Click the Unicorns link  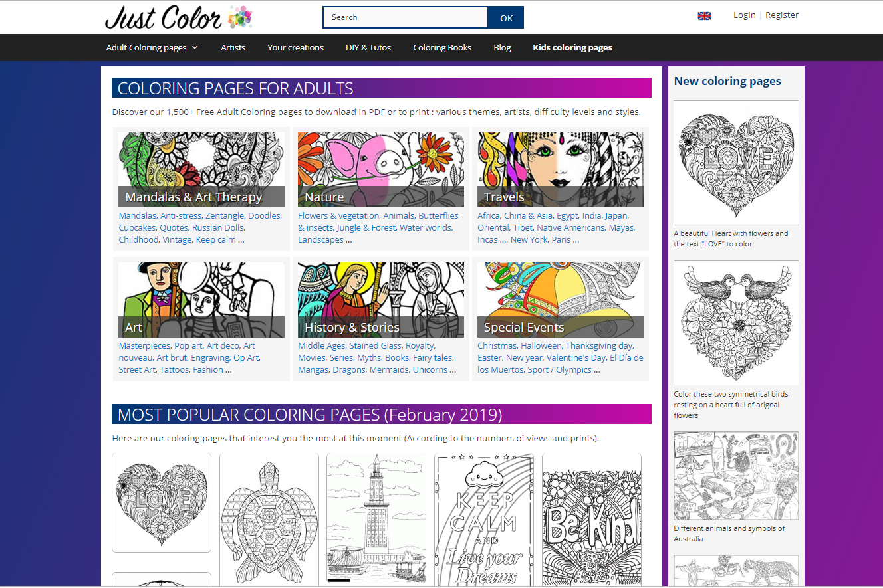point(430,369)
